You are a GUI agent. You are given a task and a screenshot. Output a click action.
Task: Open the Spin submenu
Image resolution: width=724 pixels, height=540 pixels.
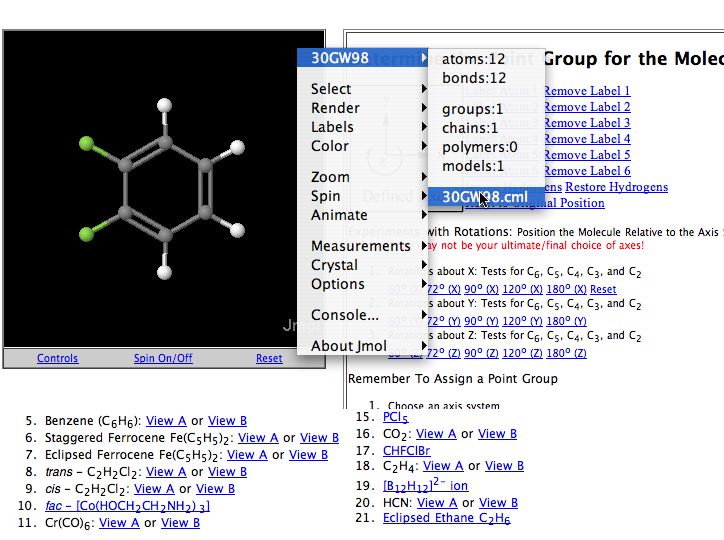pyautogui.click(x=362, y=196)
